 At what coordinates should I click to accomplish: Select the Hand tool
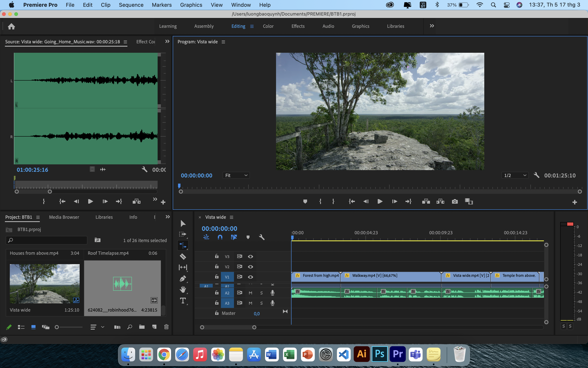click(183, 289)
